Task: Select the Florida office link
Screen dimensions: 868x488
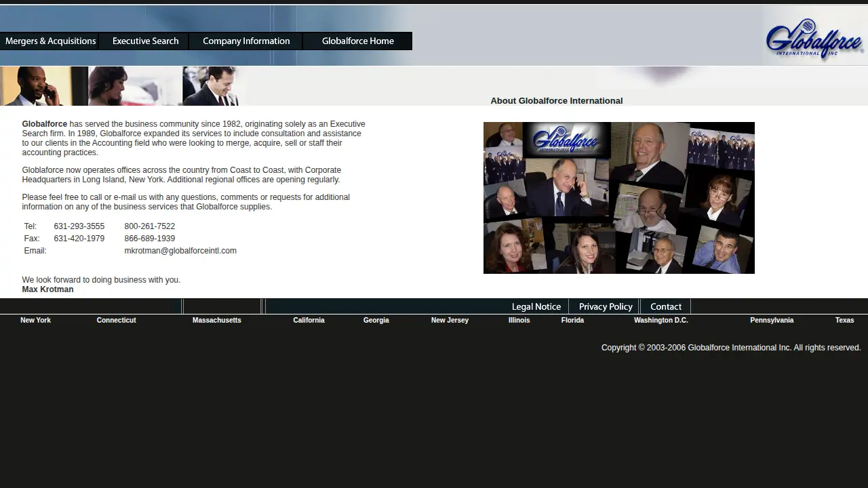Action: pyautogui.click(x=572, y=321)
